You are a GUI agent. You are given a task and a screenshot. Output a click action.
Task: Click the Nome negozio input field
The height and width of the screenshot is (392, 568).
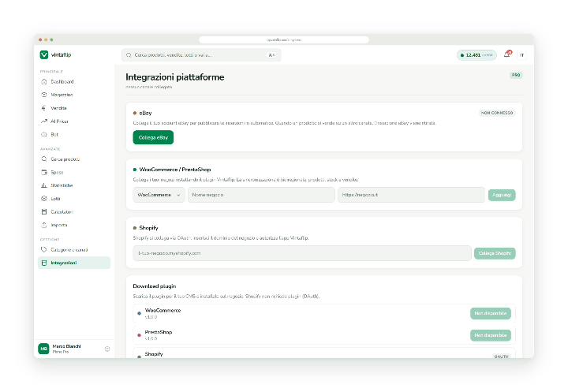tap(261, 195)
